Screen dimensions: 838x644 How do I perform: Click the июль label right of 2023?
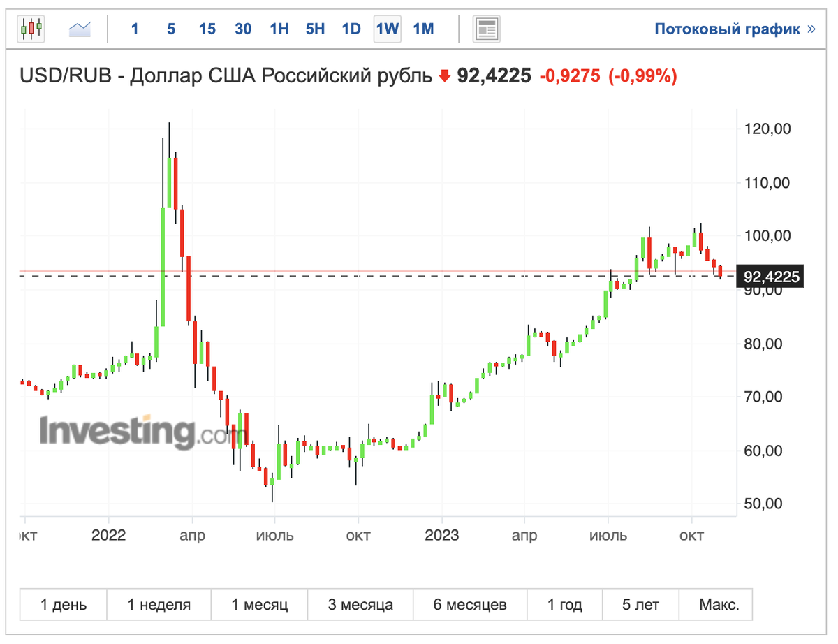(x=608, y=536)
